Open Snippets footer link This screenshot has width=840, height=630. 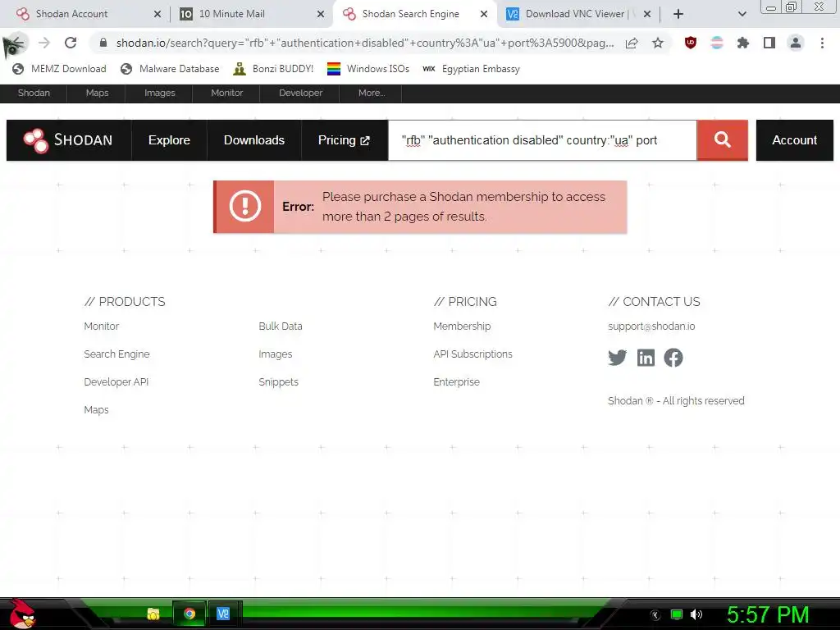279,382
